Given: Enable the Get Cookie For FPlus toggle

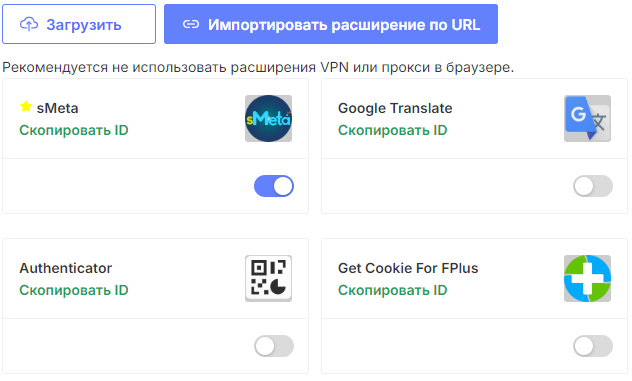Looking at the screenshot, I should 593,346.
